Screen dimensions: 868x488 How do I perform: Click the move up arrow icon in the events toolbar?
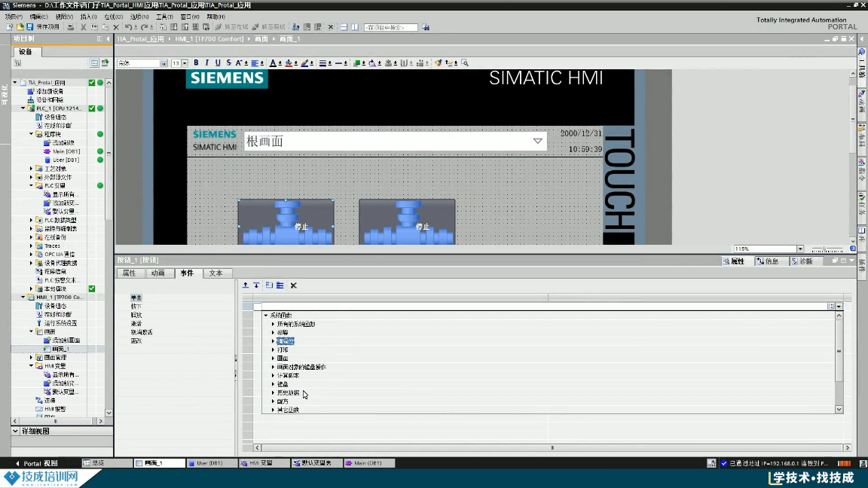tap(245, 285)
